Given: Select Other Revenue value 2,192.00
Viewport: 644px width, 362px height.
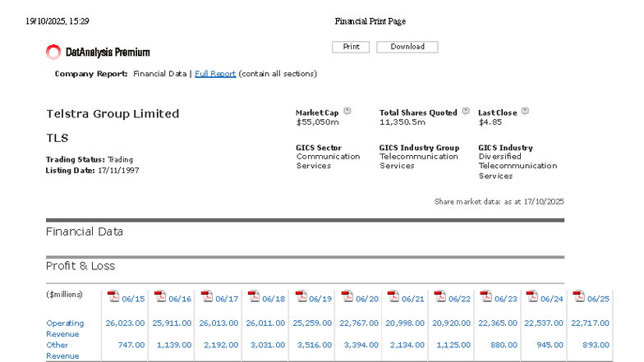Looking at the screenshot, I should click(x=221, y=345).
